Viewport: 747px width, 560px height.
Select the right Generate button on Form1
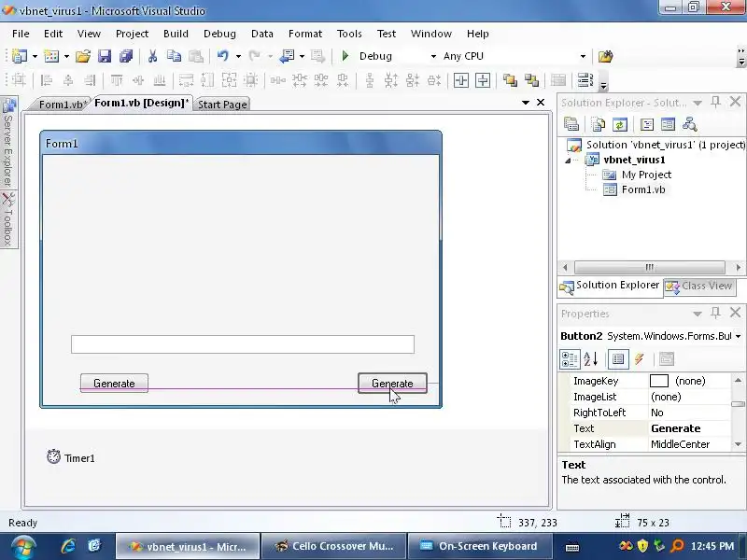[392, 384]
